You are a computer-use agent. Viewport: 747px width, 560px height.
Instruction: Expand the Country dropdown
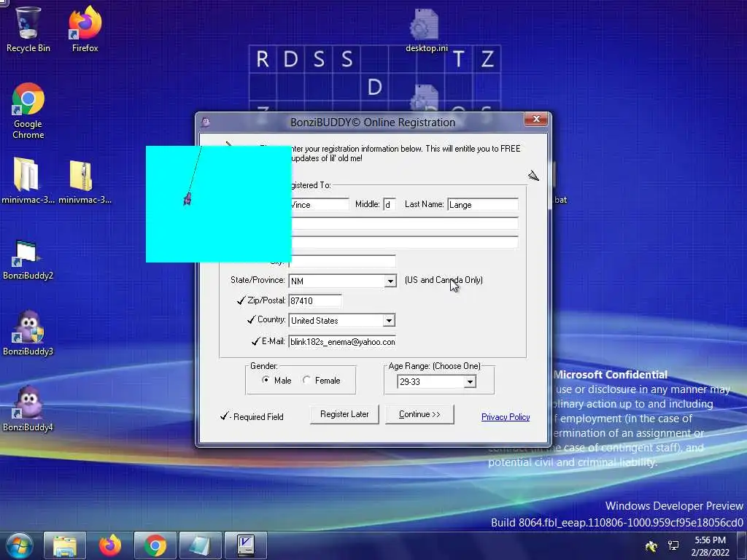(x=389, y=321)
